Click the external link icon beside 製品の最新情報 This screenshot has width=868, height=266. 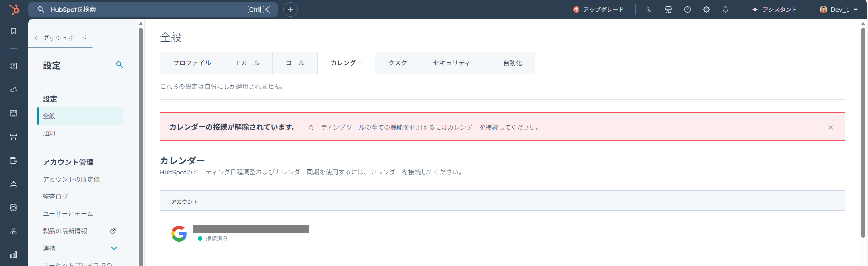[113, 231]
